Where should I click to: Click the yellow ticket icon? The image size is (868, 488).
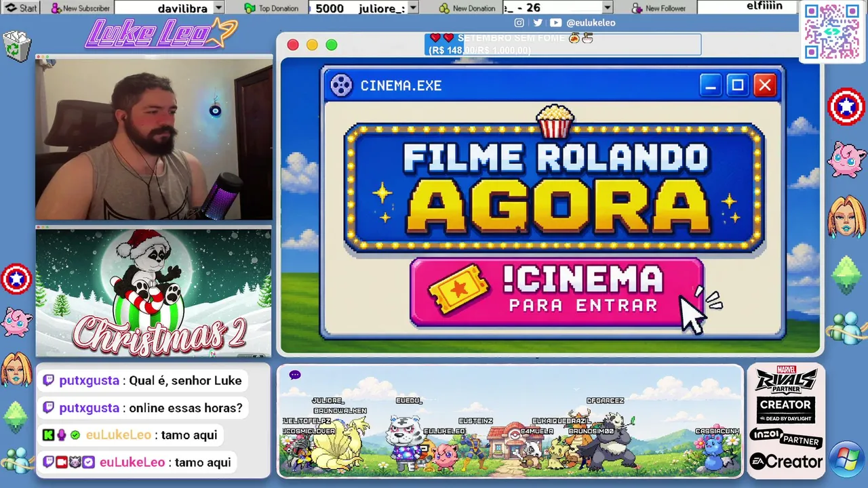coord(459,289)
